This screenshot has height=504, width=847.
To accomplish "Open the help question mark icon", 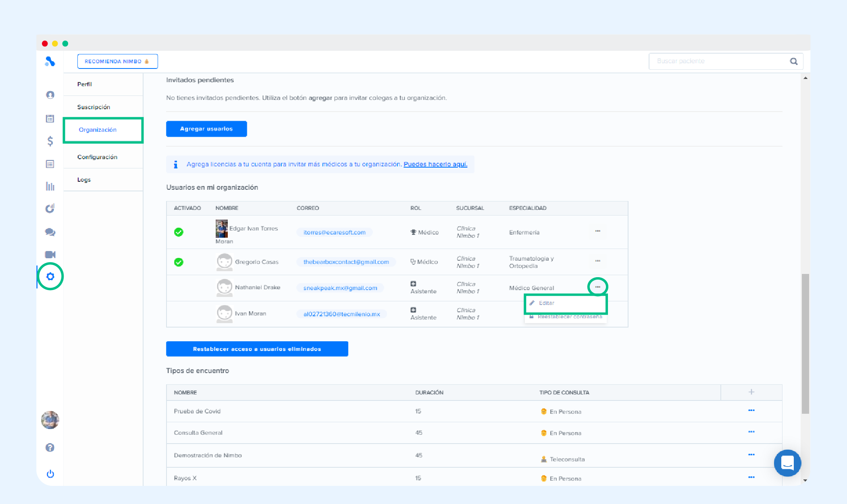I will tap(50, 448).
